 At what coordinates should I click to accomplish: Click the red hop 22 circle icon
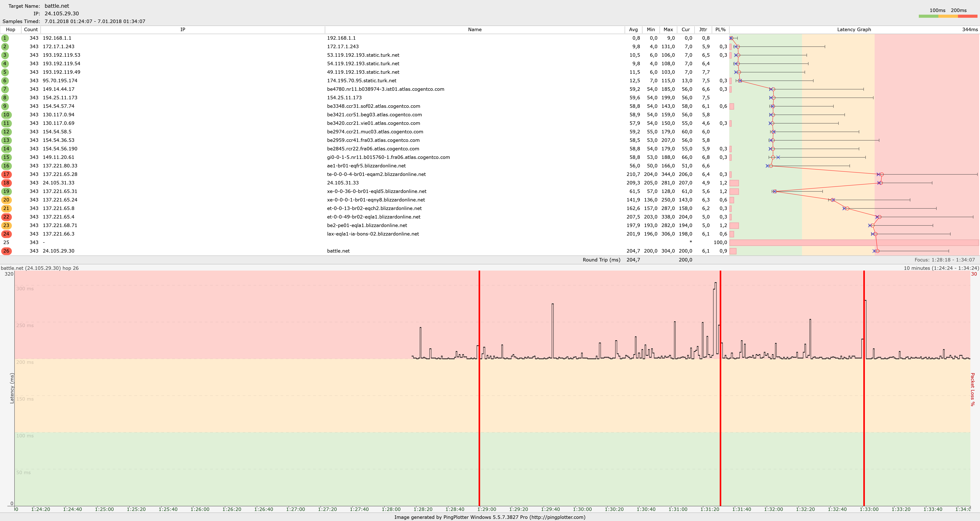(x=6, y=217)
